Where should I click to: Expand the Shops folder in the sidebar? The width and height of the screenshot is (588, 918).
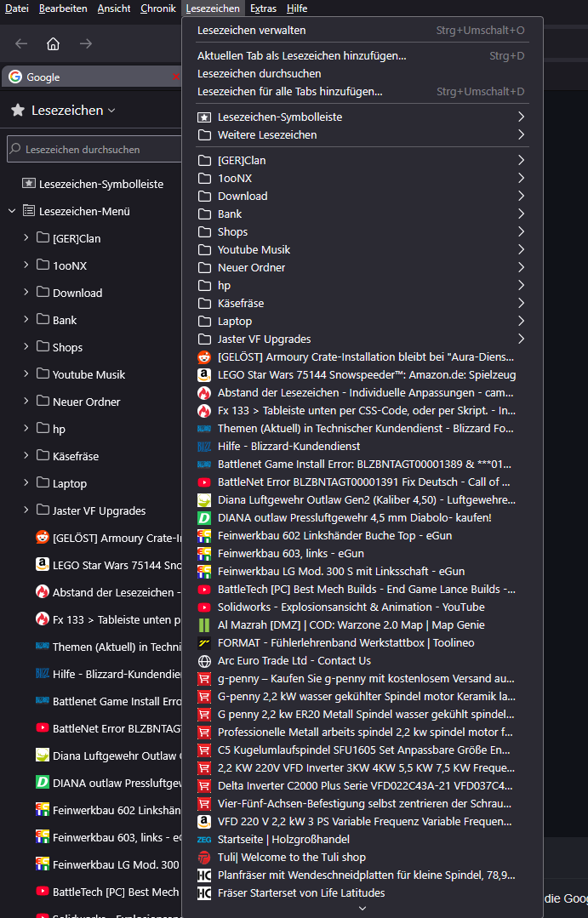[26, 347]
